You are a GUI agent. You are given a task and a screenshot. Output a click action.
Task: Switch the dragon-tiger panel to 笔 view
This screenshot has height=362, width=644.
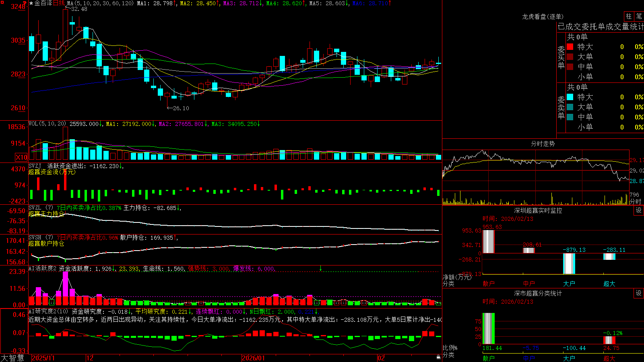[639, 16]
